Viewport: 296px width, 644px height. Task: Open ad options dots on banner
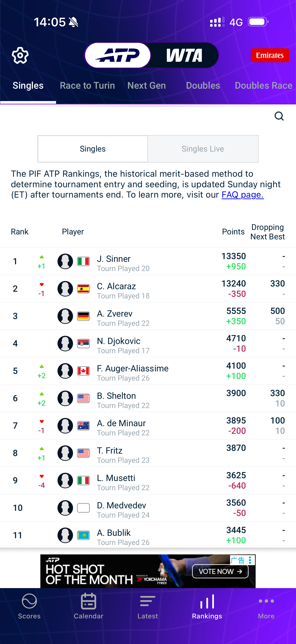pyautogui.click(x=250, y=560)
